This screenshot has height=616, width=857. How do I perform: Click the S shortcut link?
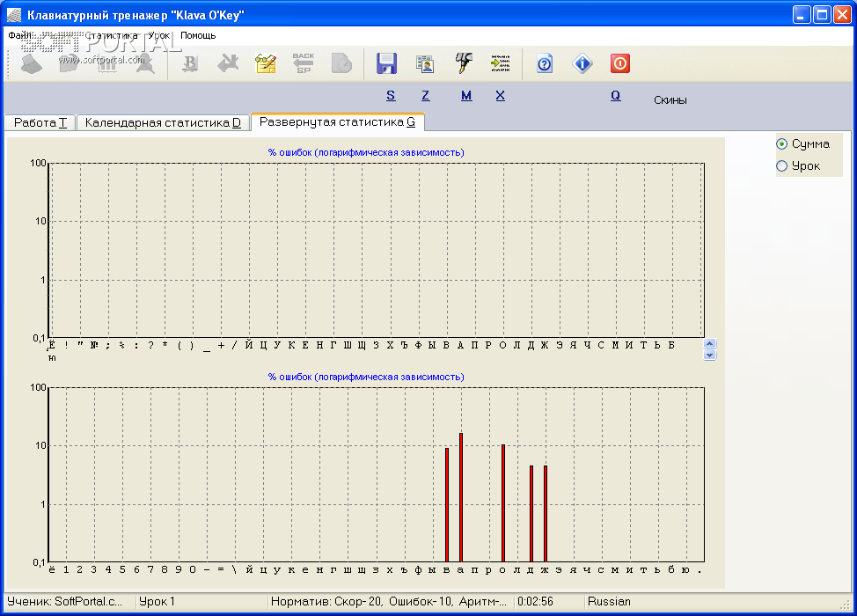coord(391,96)
